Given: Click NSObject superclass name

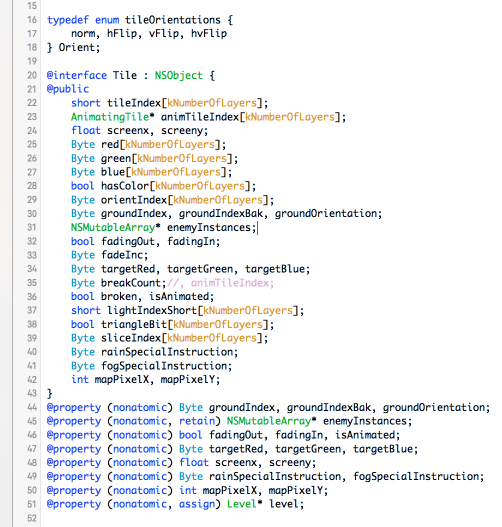Looking at the screenshot, I should pyautogui.click(x=178, y=75).
